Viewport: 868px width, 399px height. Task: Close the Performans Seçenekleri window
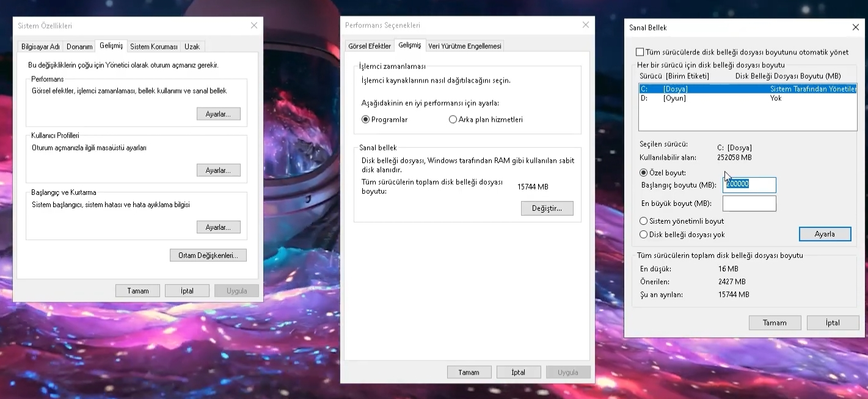pos(586,25)
